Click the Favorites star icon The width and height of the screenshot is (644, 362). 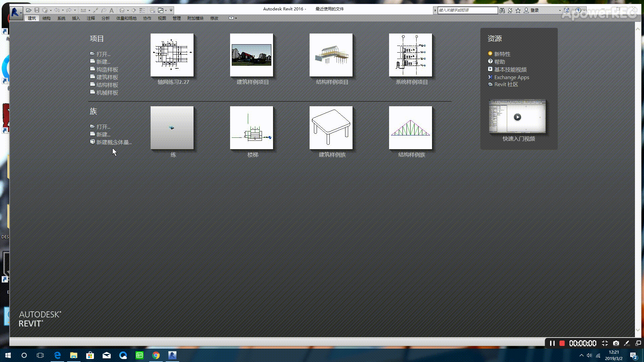click(x=518, y=10)
